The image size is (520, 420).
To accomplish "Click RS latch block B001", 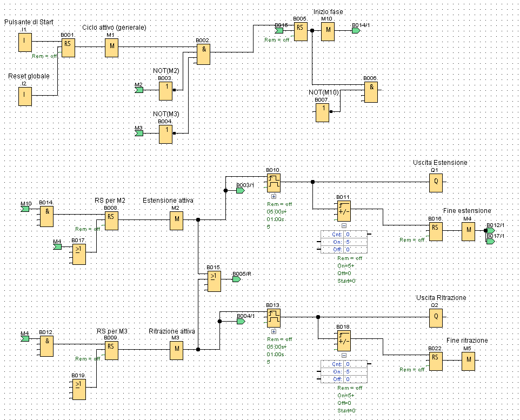I will point(68,48).
